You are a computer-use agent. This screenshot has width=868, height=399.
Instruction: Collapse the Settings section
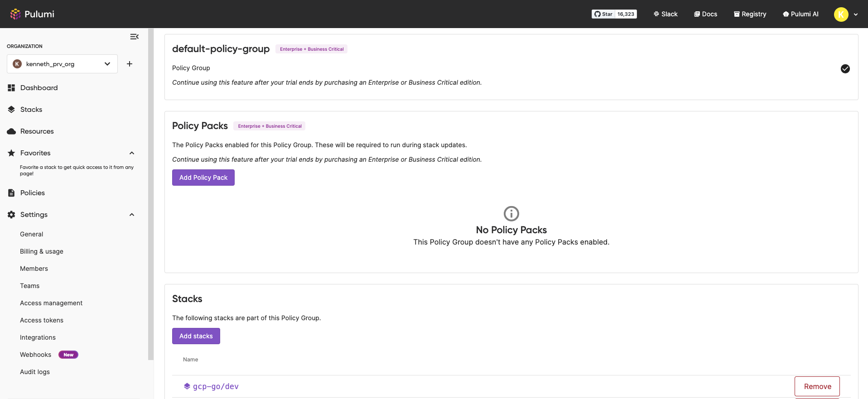coord(132,215)
